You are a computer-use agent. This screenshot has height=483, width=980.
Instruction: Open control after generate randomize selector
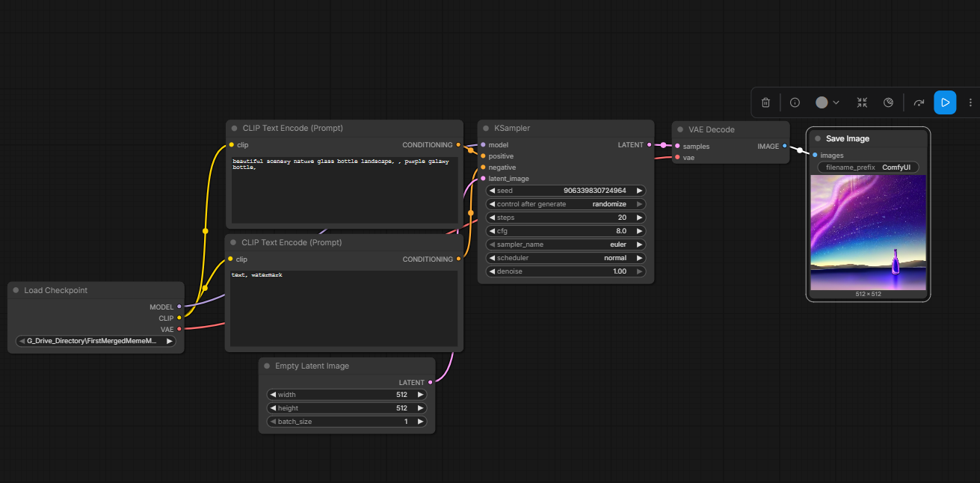566,204
